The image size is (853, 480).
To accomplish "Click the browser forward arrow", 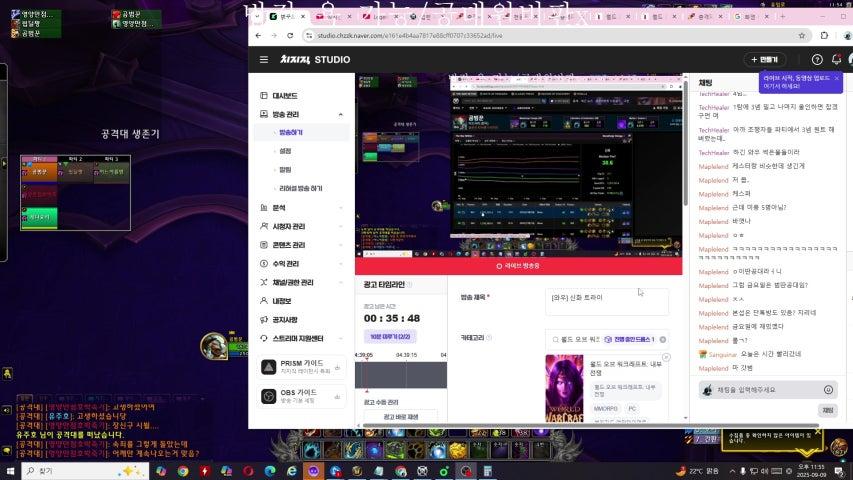I will (274, 35).
